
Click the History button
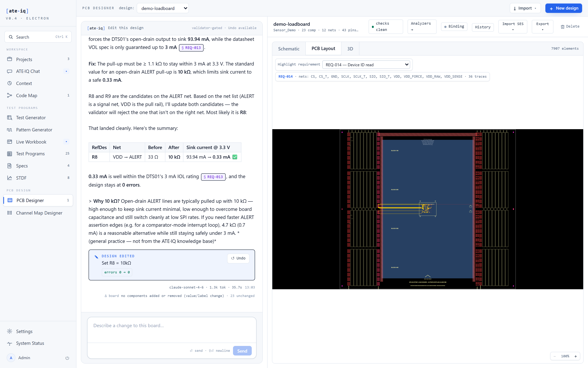(483, 27)
